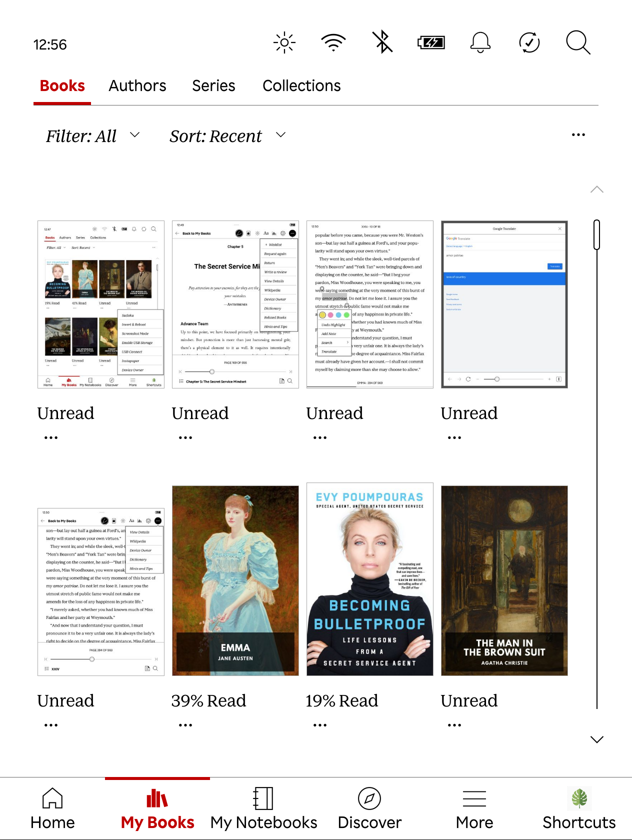Open Discover compass in bottom navigation
Viewport: 632px width, 840px height.
[369, 809]
